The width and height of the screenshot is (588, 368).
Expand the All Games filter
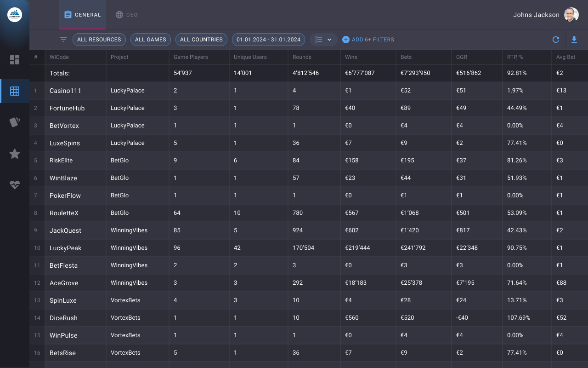(151, 40)
